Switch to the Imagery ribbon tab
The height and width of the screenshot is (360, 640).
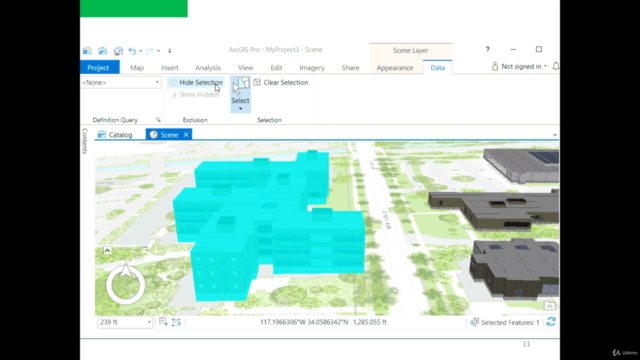click(312, 68)
